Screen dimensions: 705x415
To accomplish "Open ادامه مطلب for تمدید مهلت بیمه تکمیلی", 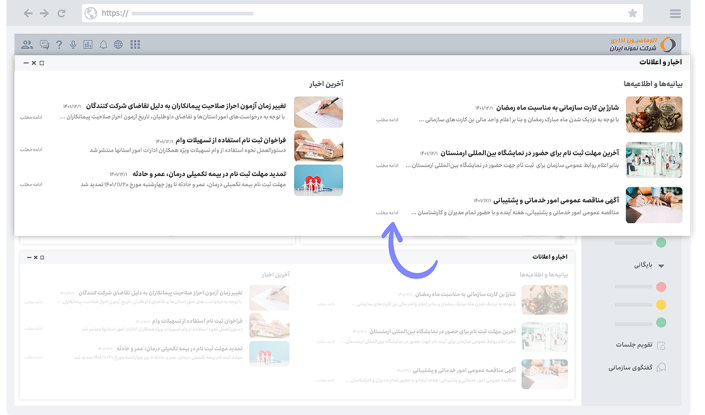I will coord(31,184).
